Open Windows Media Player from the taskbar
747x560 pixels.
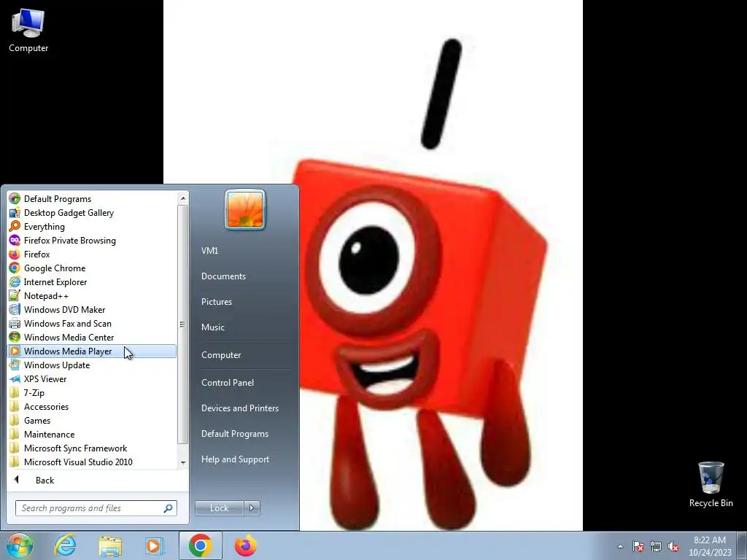pyautogui.click(x=154, y=545)
